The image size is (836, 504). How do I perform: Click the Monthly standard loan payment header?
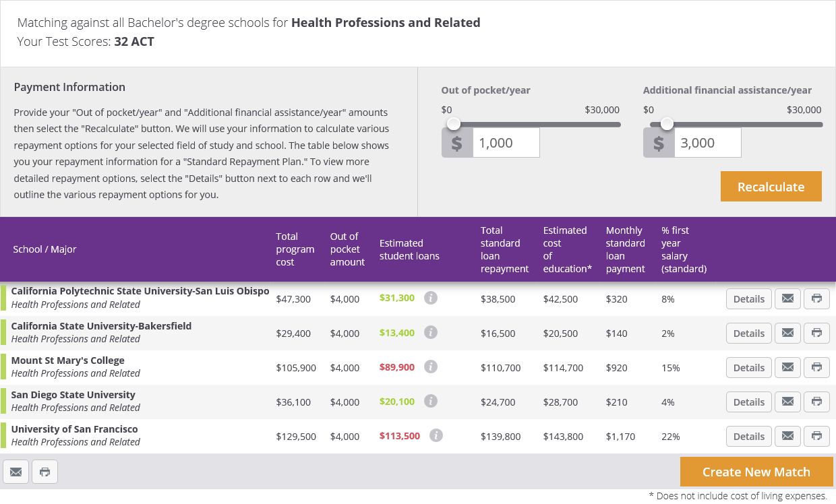point(626,249)
